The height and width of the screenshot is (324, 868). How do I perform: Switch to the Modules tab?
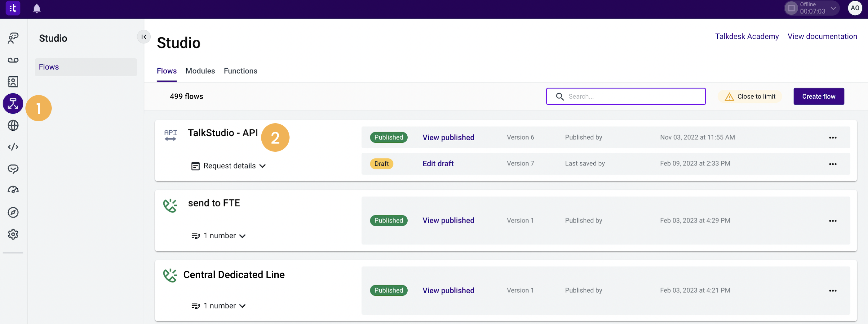click(200, 71)
